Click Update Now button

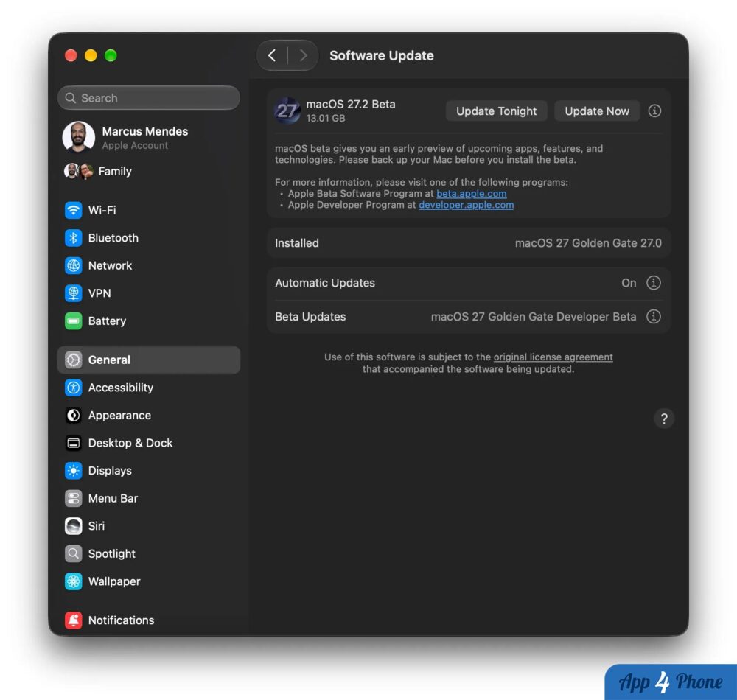point(596,111)
